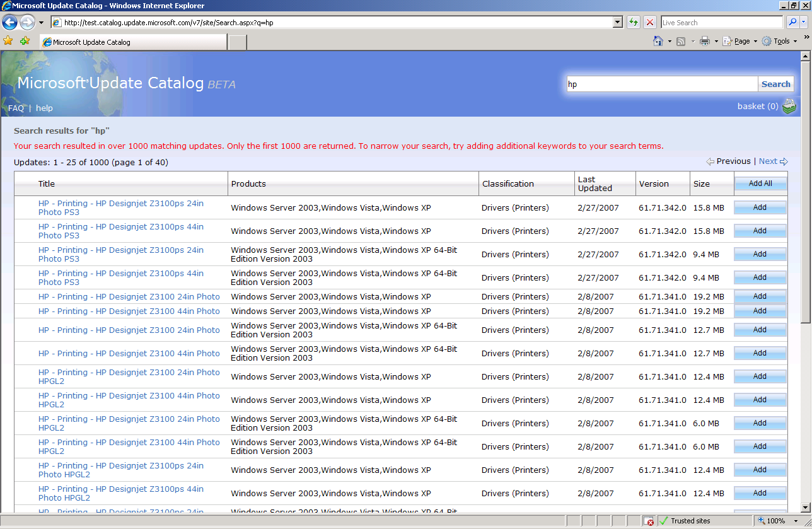Select the Drivers (Printers) cell in first row
The width and height of the screenshot is (812, 529).
point(515,207)
